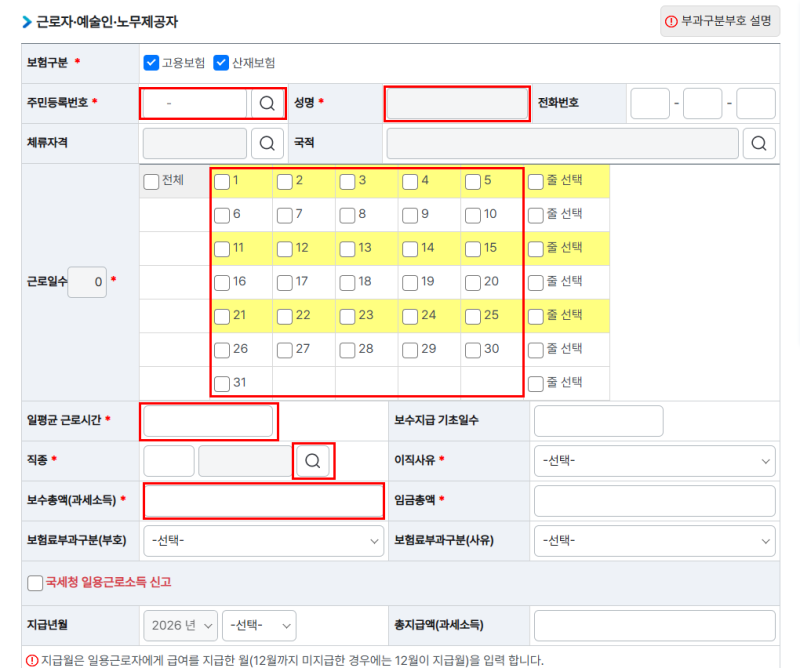
Task: Click the 근로일수 number field
Action: pos(87,282)
